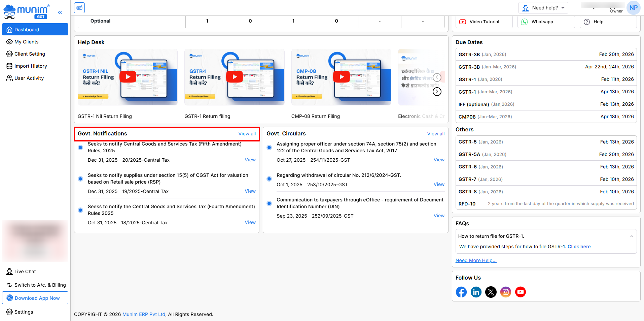Screen dimensions: 644x321
Task: Collapse the sidebar with double-chevron icon
Action: [x=60, y=12]
